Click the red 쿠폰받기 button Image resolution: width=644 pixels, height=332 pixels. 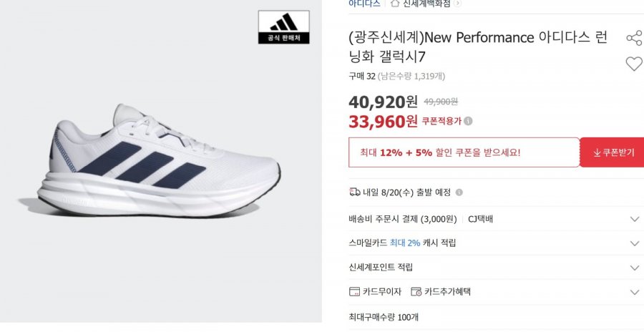(x=612, y=152)
